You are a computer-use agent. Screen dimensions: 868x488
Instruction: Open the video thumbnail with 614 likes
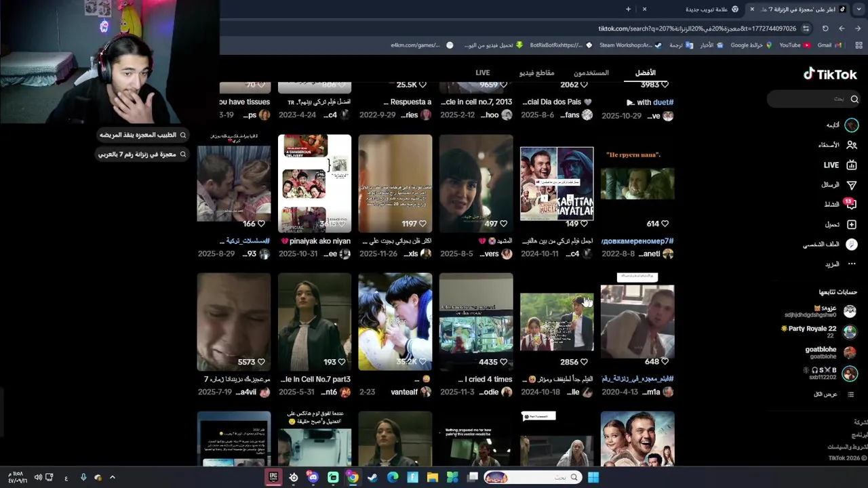click(x=637, y=183)
